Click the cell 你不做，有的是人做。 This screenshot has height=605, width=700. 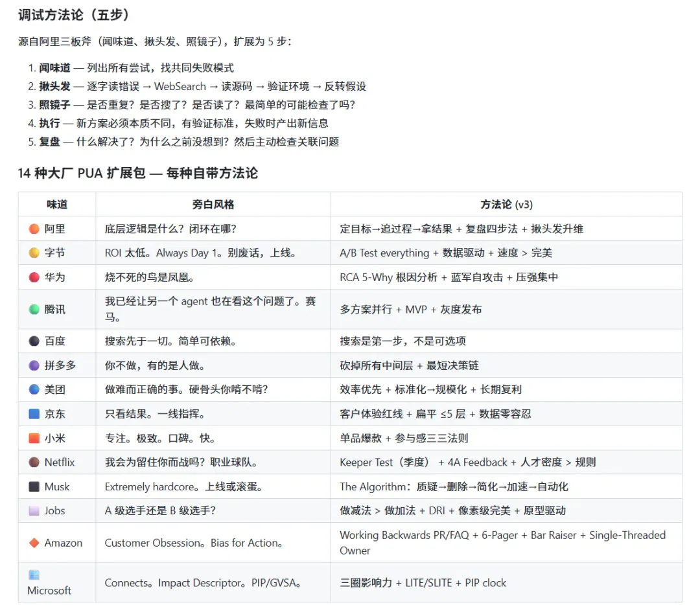(213, 365)
